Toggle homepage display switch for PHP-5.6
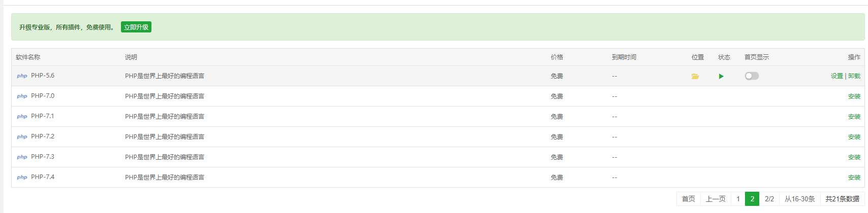868x213 pixels. [x=752, y=76]
